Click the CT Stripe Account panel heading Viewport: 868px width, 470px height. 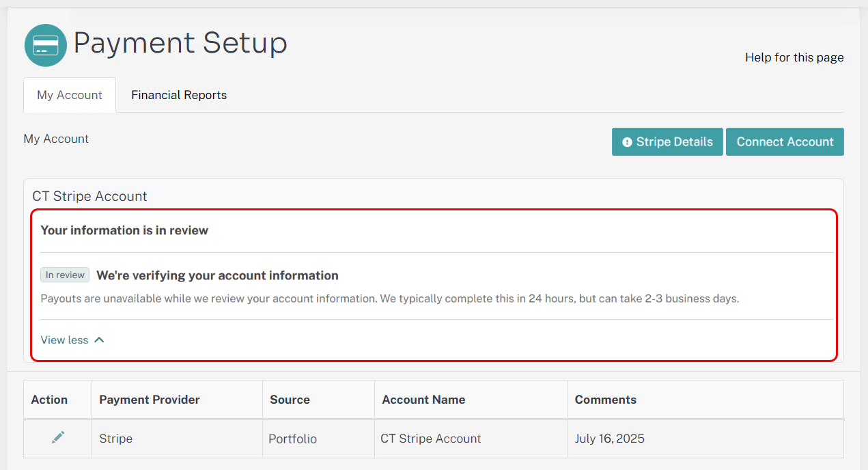click(x=89, y=196)
